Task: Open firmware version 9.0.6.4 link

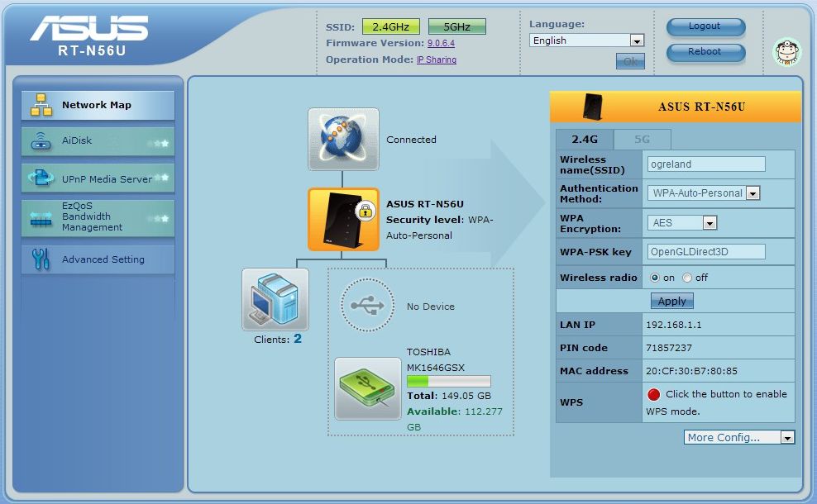Action: pos(441,43)
